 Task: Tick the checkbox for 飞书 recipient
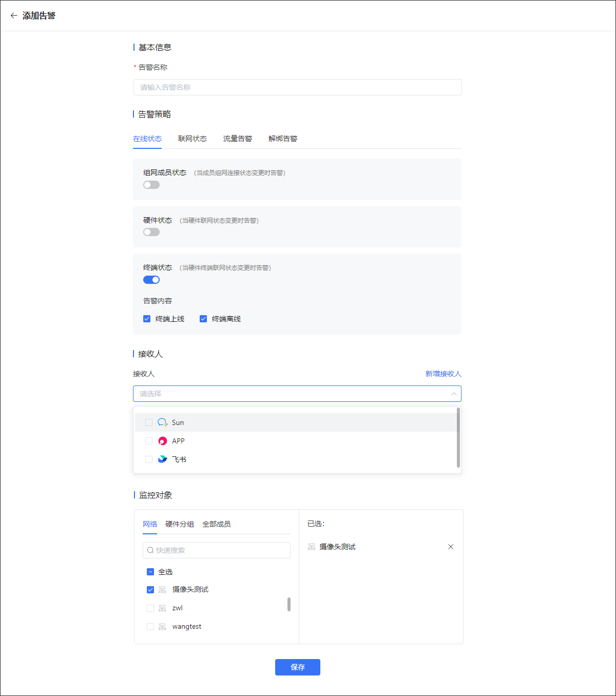click(149, 459)
